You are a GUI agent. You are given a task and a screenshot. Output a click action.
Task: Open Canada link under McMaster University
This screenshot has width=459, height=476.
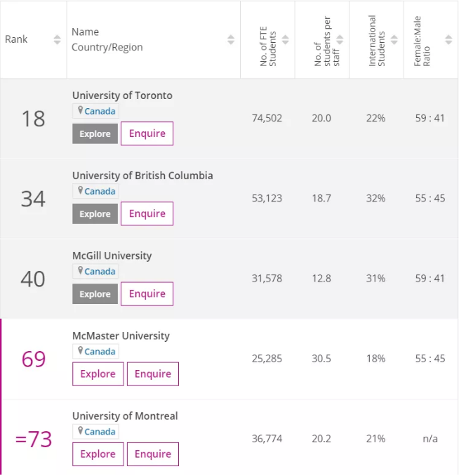[x=100, y=352]
